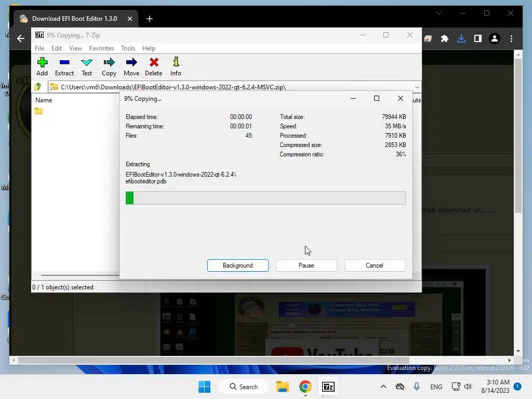This screenshot has height=399, width=532.
Task: Switch to Download EFI Boot Editor 1.3.0 tab
Action: pos(75,19)
